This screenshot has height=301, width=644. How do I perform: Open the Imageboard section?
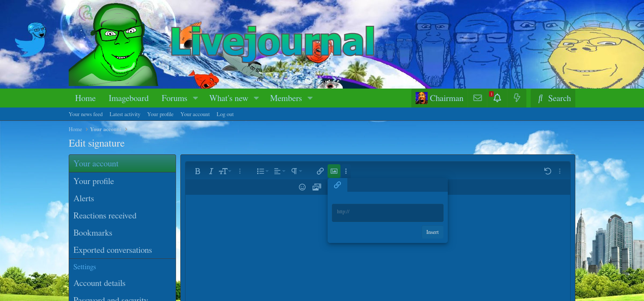tap(128, 98)
